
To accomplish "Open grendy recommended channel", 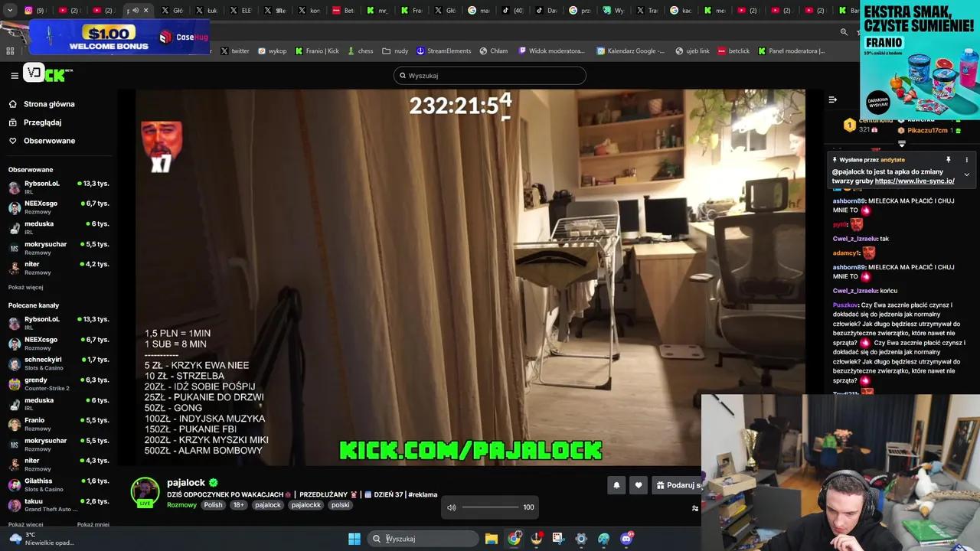I will pos(58,383).
